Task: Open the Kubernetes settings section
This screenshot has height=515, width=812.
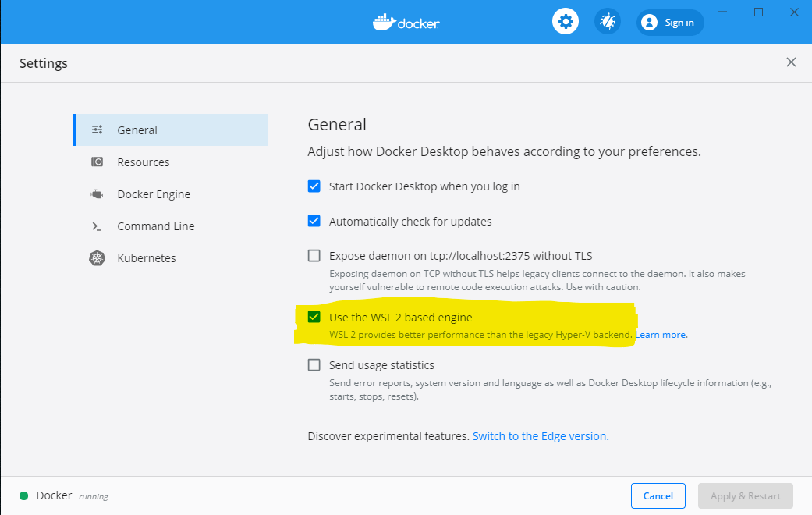Action: (171, 258)
